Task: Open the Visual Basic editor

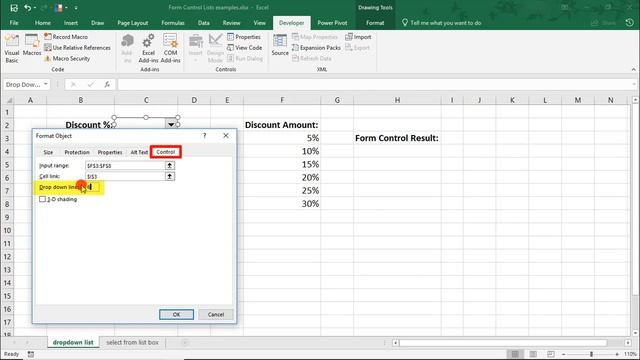Action: tap(12, 49)
